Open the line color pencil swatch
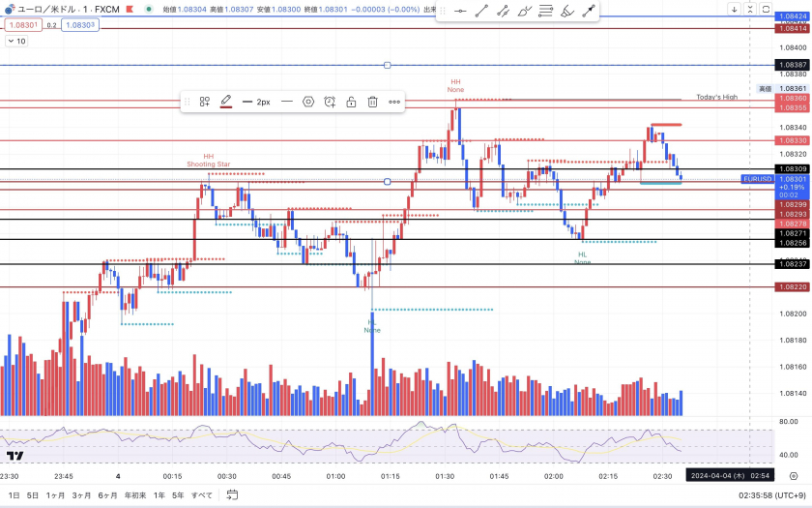The image size is (812, 508). point(226,102)
